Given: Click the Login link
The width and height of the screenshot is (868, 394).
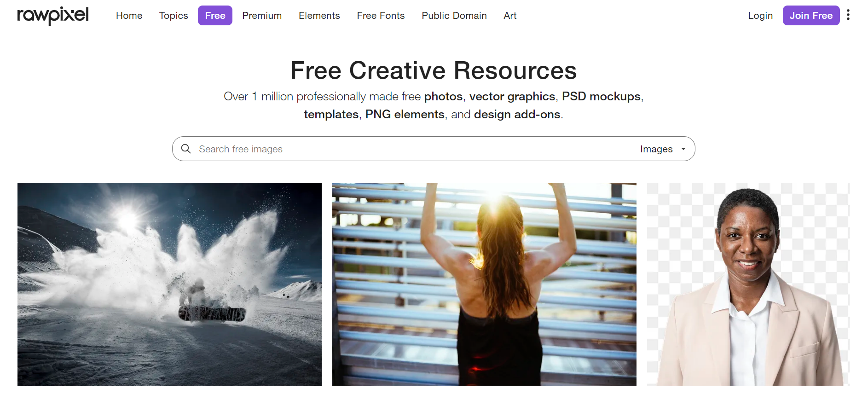Looking at the screenshot, I should coord(760,16).
